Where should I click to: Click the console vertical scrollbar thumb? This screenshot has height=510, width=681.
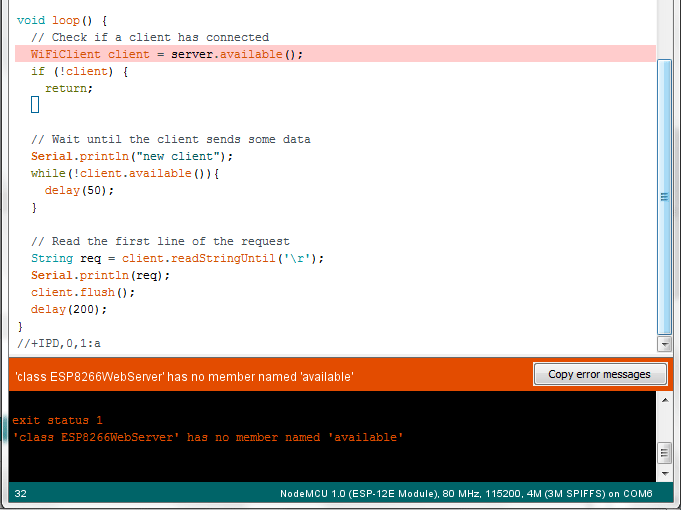coord(665,453)
